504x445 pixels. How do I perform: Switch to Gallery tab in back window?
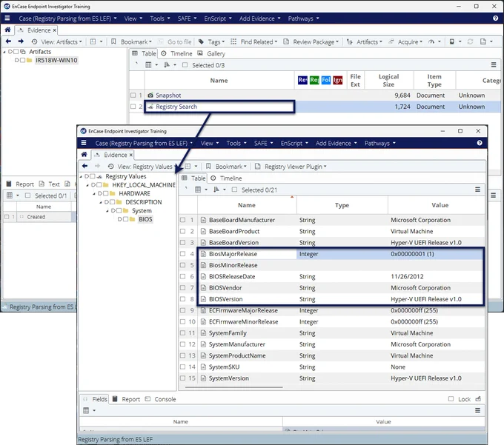pos(211,53)
